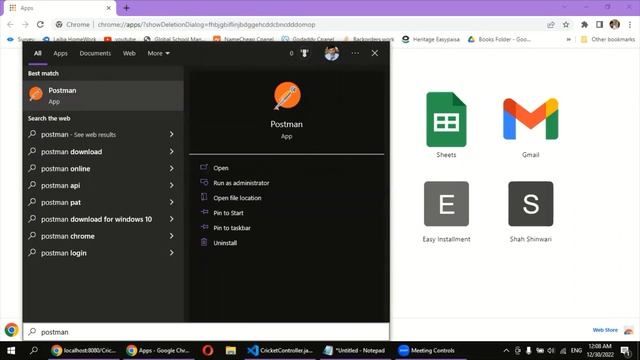Open the Chrome profile avatar
Screen dimensions: 640x360
(614, 24)
